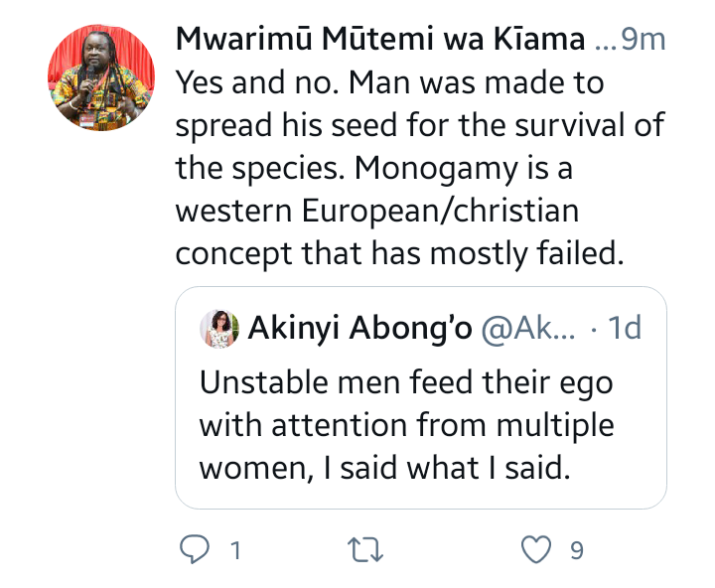Retweet this post using the arrows icon

click(x=364, y=549)
